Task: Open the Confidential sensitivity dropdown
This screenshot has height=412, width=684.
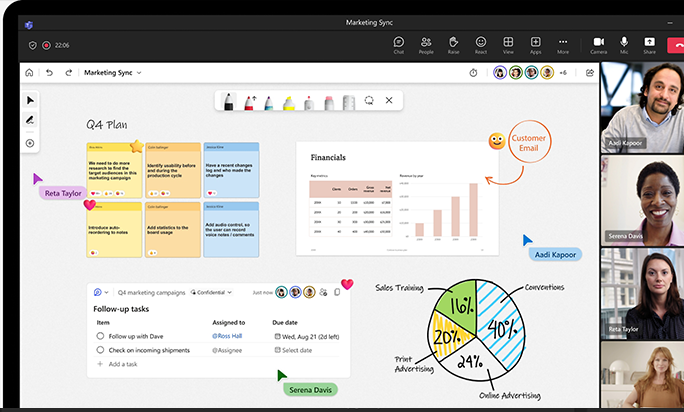Action: click(211, 292)
